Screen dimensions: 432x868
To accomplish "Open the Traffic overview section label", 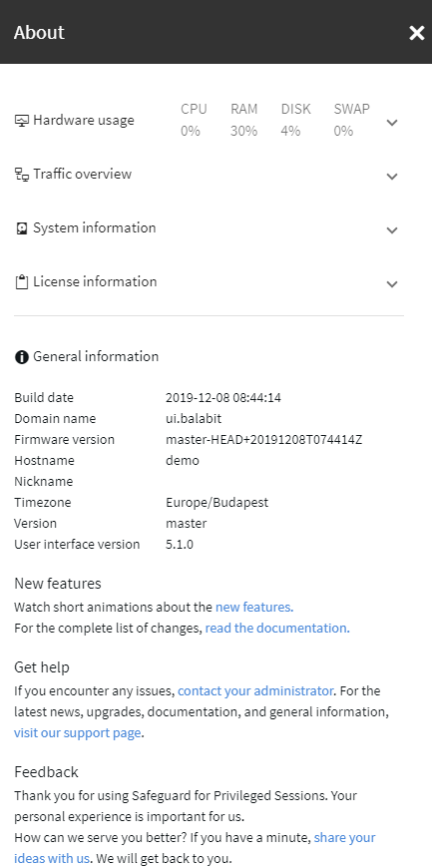I will [83, 174].
